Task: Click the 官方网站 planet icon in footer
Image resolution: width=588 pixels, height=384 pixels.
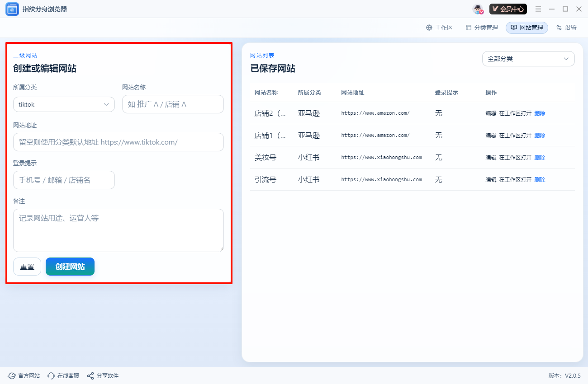Action: 12,376
